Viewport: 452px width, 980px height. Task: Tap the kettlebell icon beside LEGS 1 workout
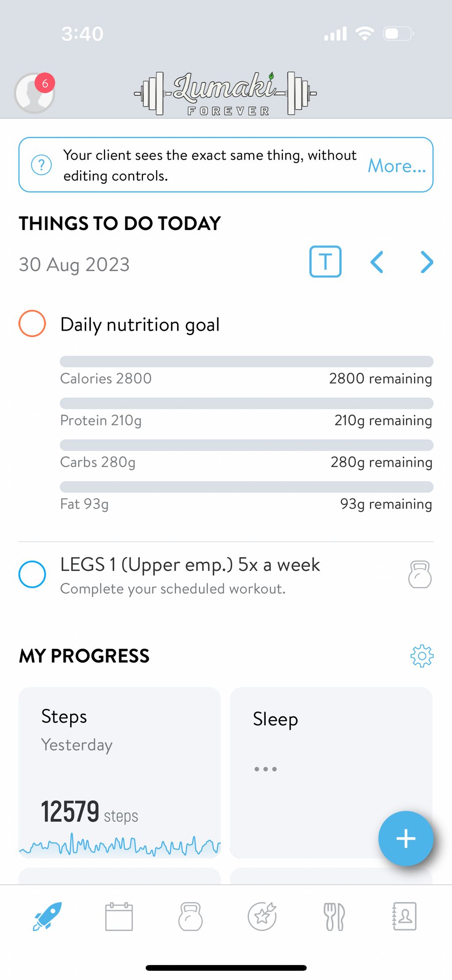point(420,574)
